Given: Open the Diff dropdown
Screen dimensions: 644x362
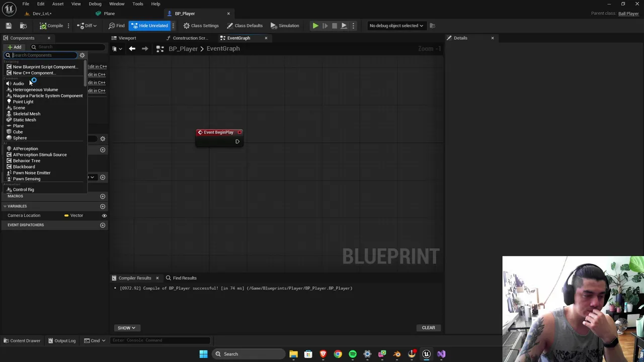Looking at the screenshot, I should [x=88, y=26].
